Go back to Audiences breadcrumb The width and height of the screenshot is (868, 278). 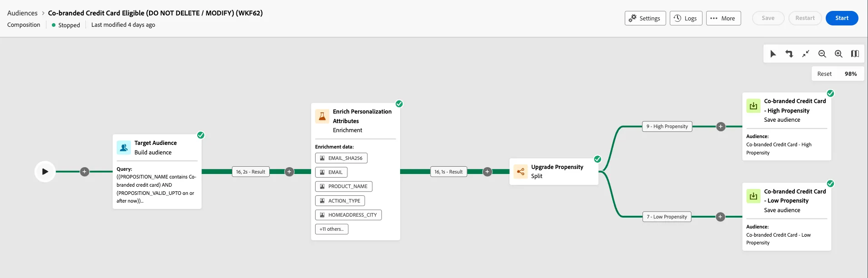(22, 13)
